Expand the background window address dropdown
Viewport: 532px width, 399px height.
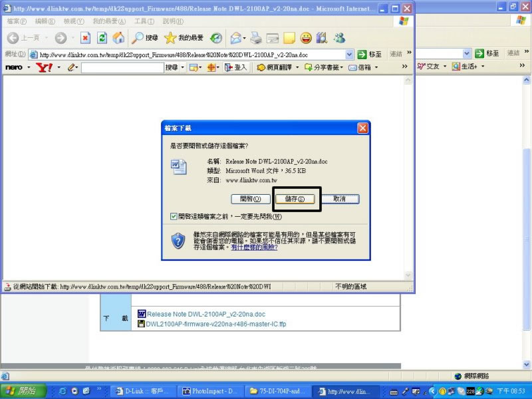coord(467,53)
